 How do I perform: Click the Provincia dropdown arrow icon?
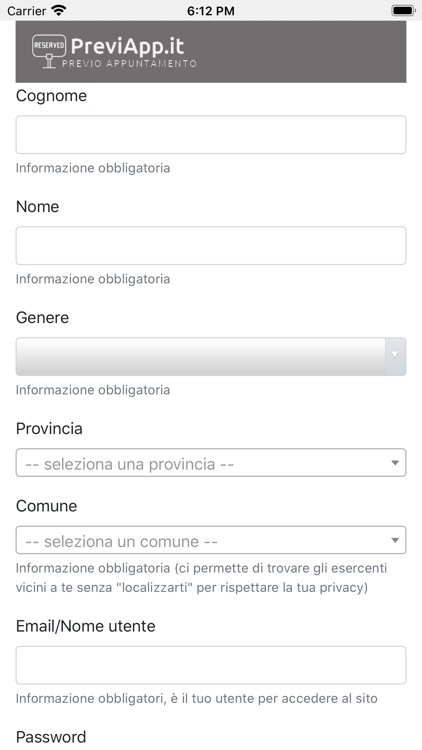[395, 463]
